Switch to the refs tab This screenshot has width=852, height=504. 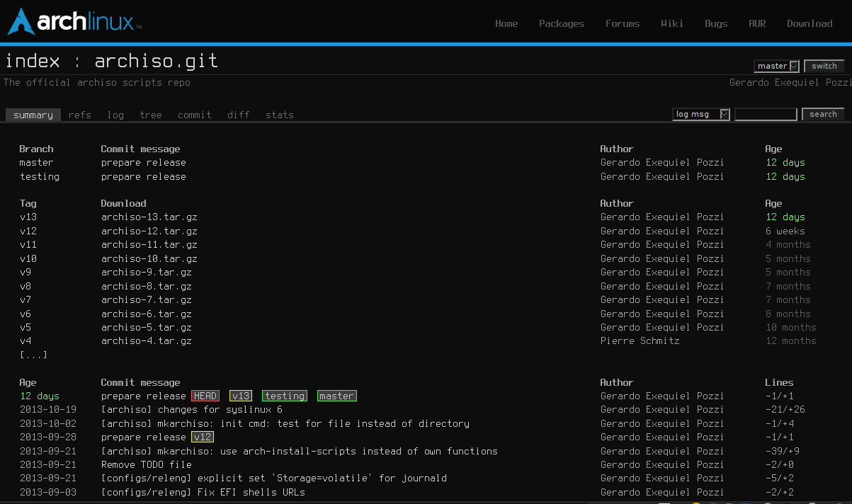(79, 115)
